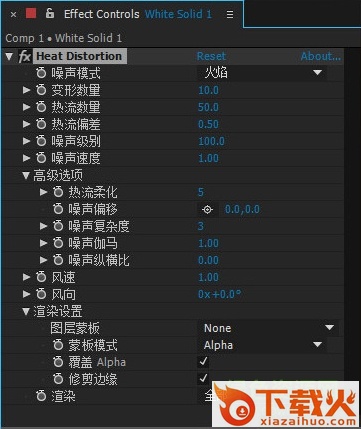
Task: Click the red label color square
Action: pos(31,14)
